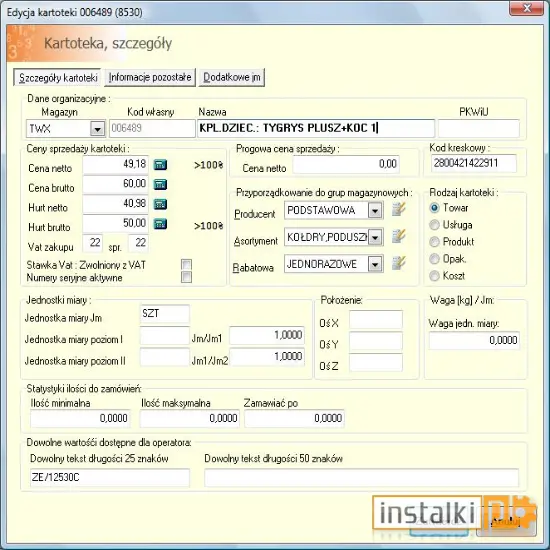
Task: Open calculator icon next to Cena brutto
Action: pyautogui.click(x=160, y=184)
